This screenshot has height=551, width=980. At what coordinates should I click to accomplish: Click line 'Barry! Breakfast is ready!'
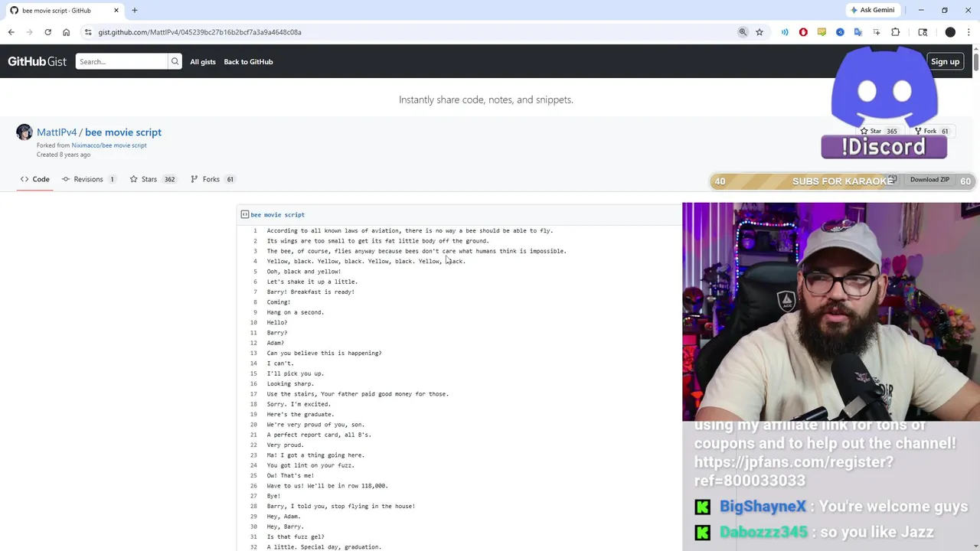pos(310,292)
